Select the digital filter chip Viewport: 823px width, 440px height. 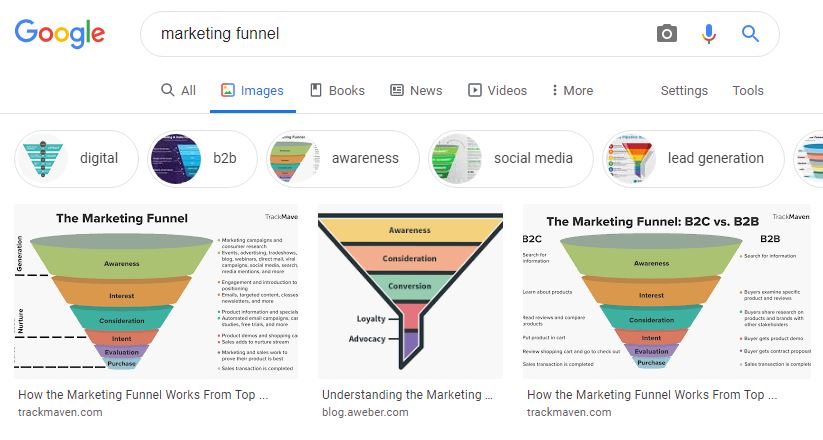click(77, 159)
